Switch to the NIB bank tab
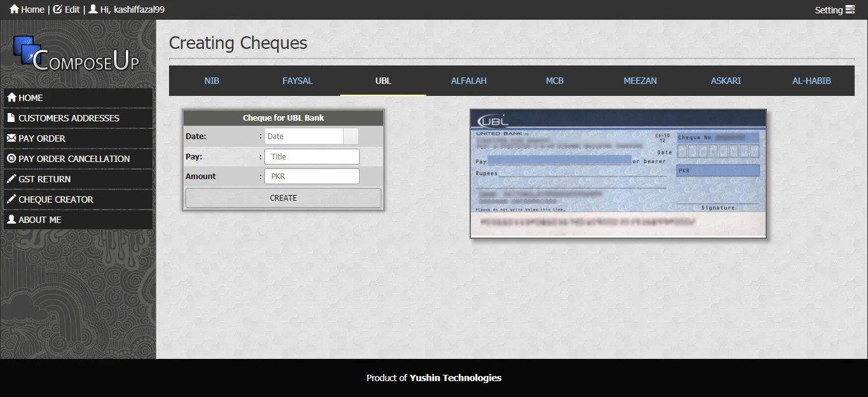The height and width of the screenshot is (397, 868). 212,81
